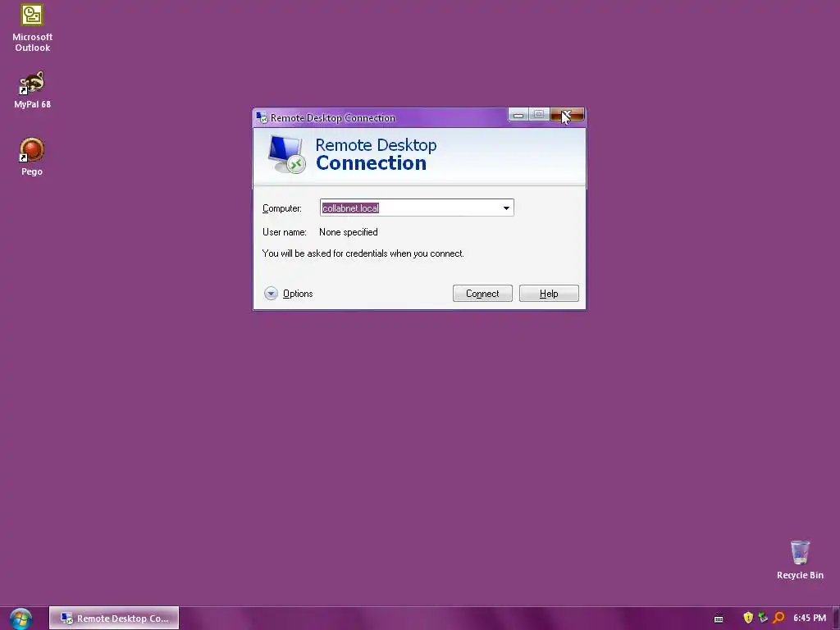
Task: Open the Windows Start orb
Action: (x=21, y=619)
